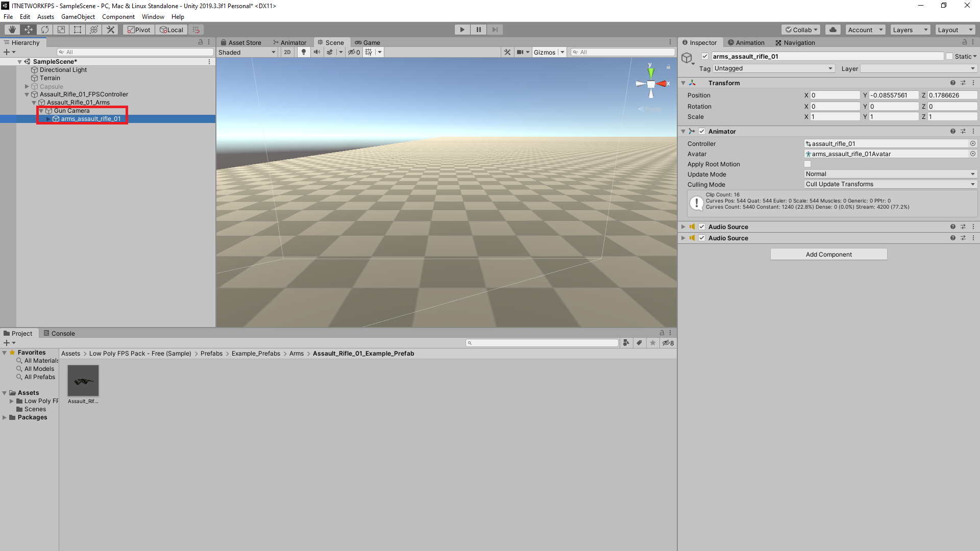
Task: Collapse the Gun Camera hierarchy item
Action: (x=41, y=110)
